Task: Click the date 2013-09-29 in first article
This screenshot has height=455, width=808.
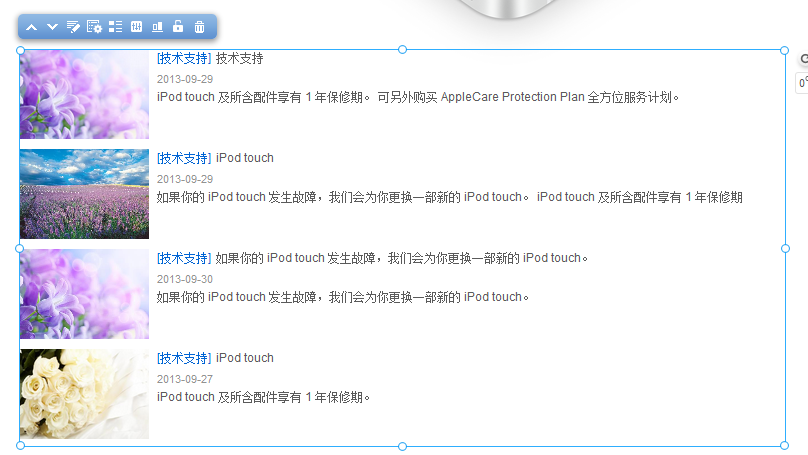Action: tap(185, 79)
